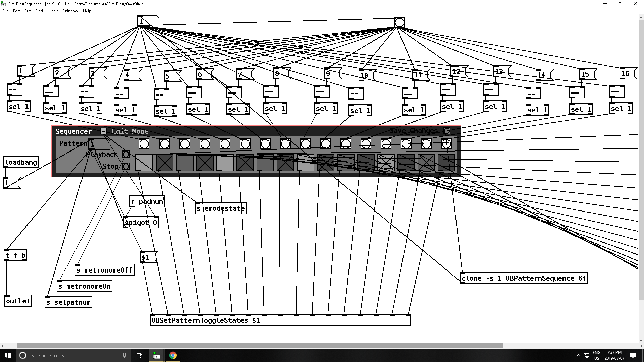The width and height of the screenshot is (644, 362).
Task: Click the eighth step bang circle
Action: coord(285,144)
